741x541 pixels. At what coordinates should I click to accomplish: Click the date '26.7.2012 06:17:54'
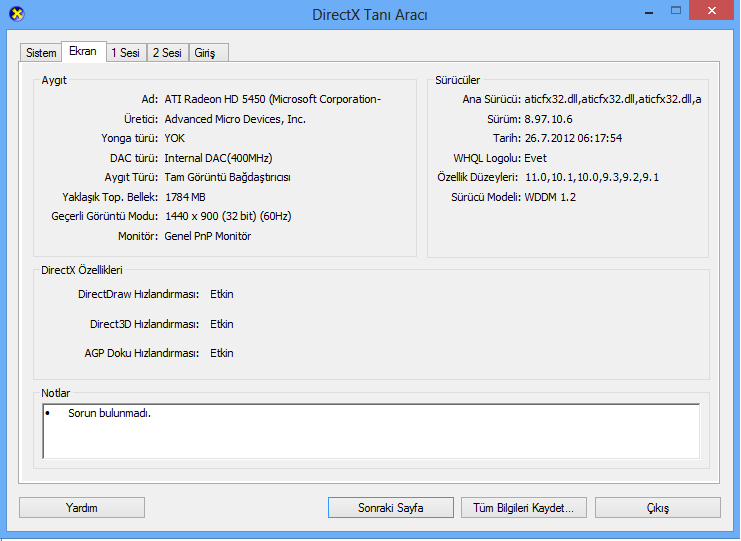pos(573,138)
